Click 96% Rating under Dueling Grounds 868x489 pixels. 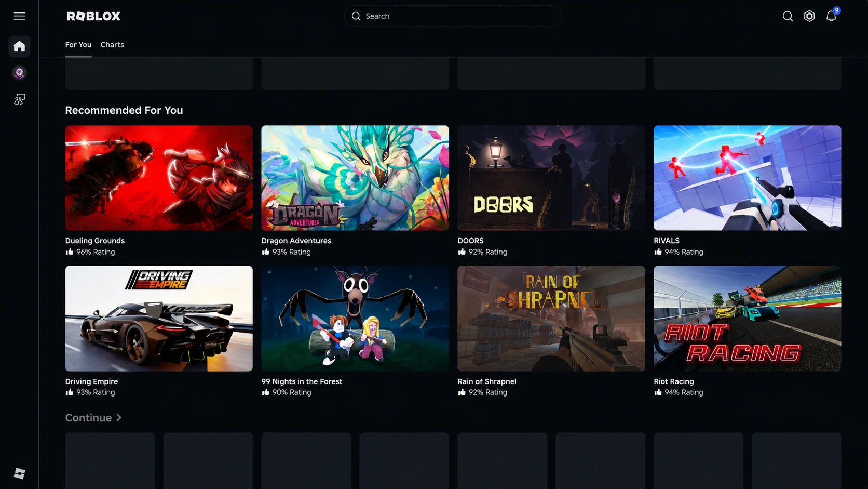point(96,252)
